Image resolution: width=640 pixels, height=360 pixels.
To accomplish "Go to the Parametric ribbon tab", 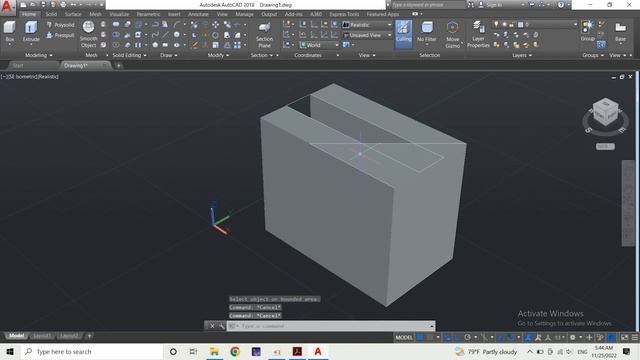I will [148, 14].
